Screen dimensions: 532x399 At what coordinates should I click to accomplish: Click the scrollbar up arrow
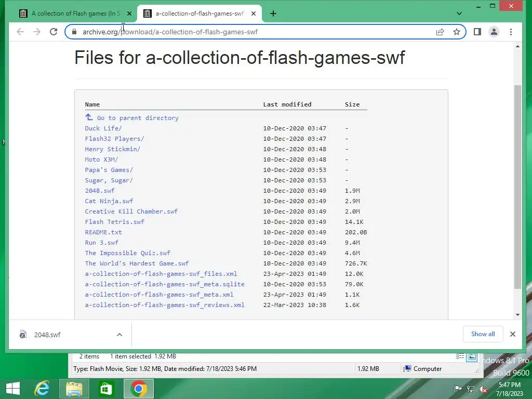tap(517, 46)
